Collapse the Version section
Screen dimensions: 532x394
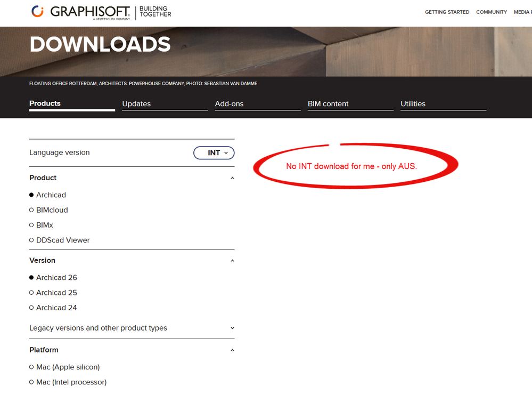(132, 261)
